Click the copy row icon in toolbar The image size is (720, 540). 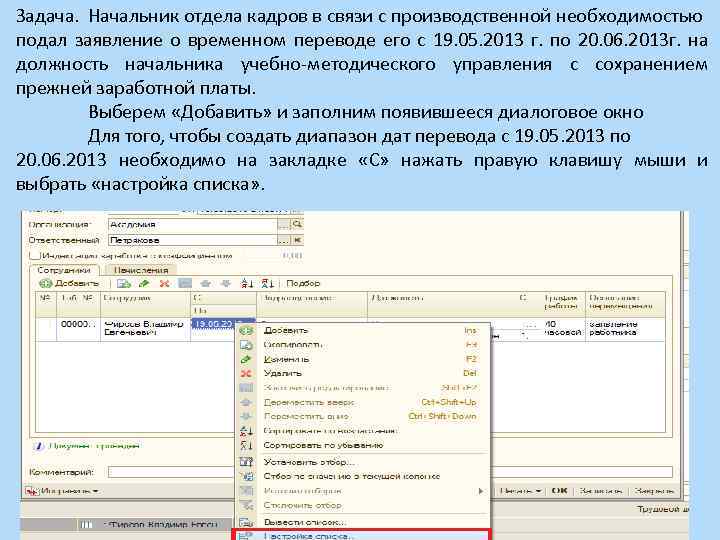(x=124, y=284)
